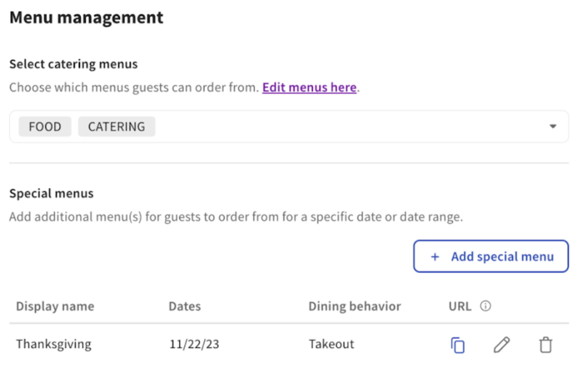Select the Takeout dining behavior cell
This screenshot has width=588, height=390.
point(331,344)
